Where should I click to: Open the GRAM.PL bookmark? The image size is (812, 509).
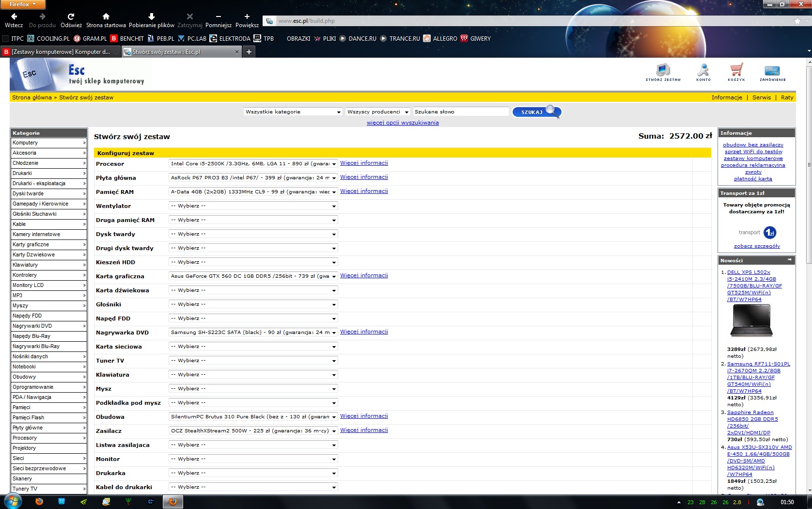[90, 39]
